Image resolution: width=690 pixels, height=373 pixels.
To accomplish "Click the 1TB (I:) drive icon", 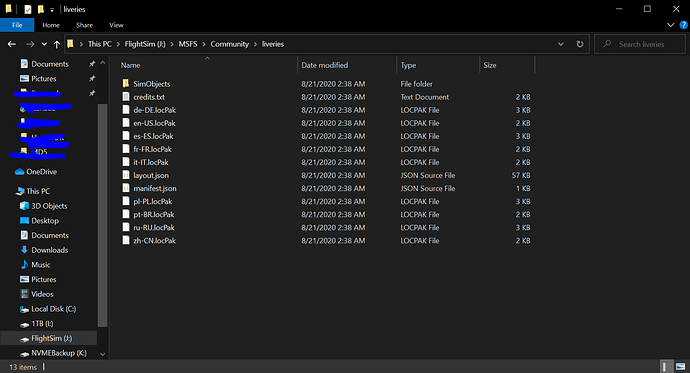I will click(25, 324).
